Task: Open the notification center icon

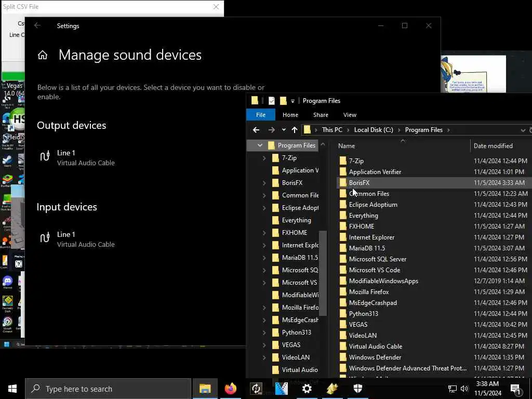Action: pyautogui.click(x=515, y=390)
